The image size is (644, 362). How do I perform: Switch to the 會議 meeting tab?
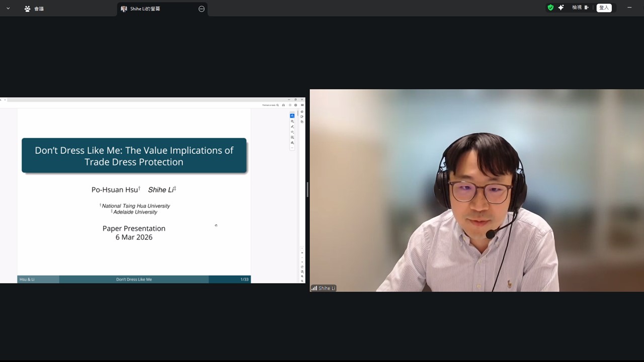(x=34, y=9)
